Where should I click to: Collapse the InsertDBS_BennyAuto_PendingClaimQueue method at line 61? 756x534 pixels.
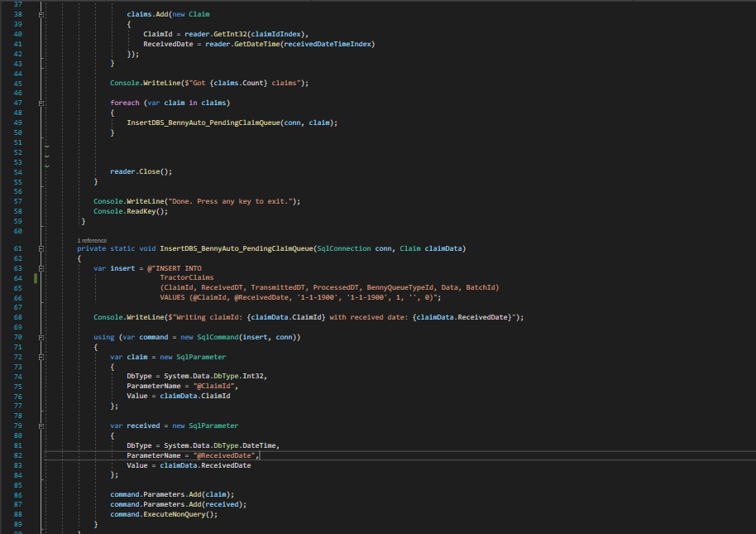pyautogui.click(x=41, y=248)
